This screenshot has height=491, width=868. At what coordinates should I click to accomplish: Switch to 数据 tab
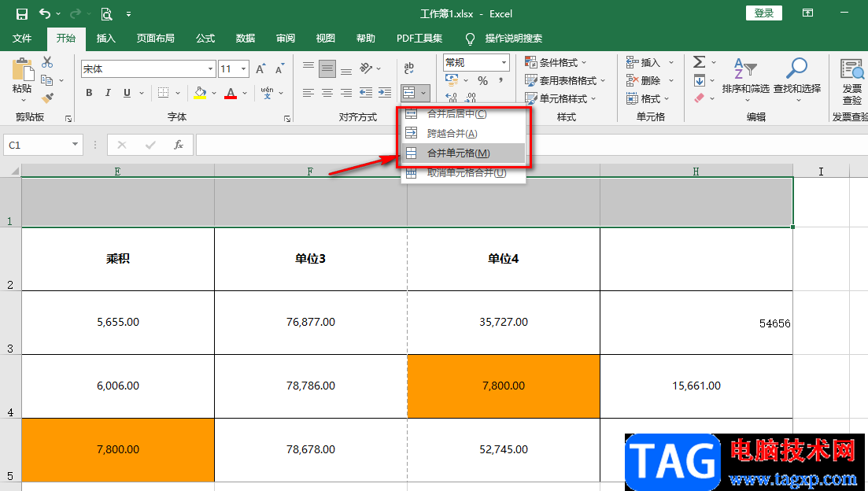tap(246, 39)
